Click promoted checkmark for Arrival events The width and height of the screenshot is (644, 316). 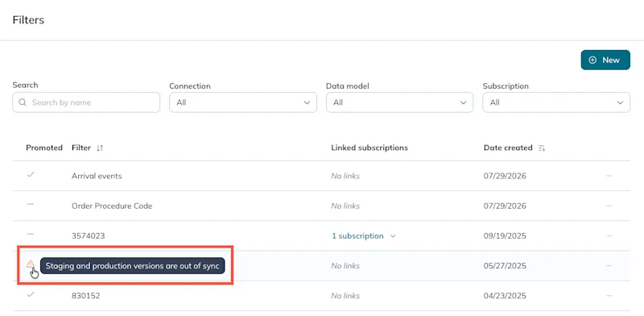click(31, 174)
